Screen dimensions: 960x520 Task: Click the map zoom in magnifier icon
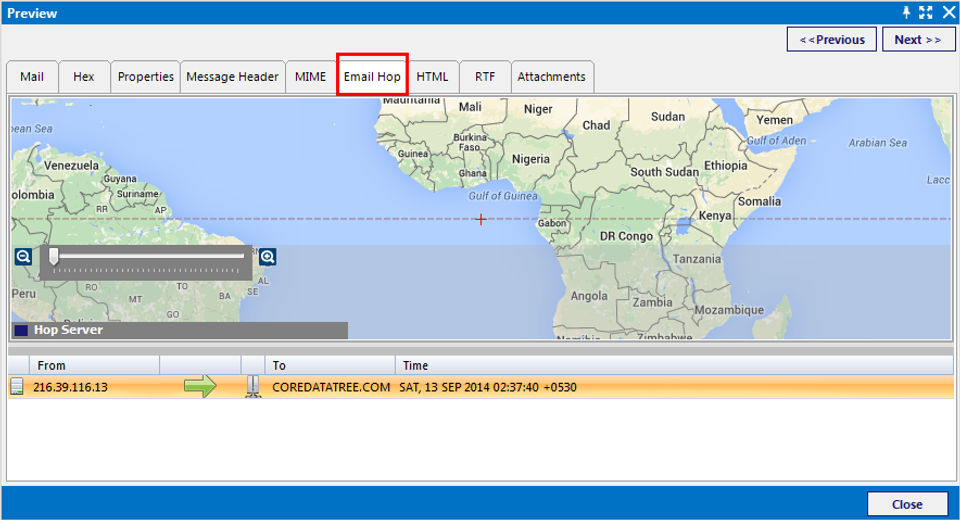coord(267,256)
